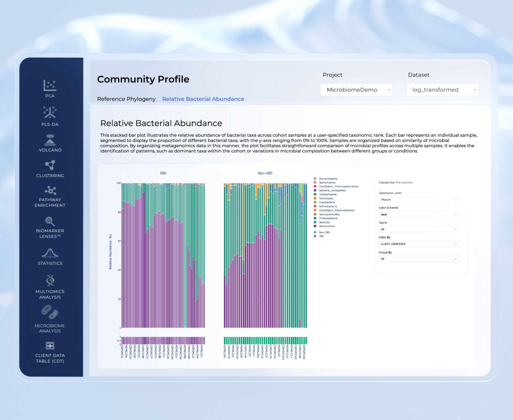The image size is (513, 420).
Task: Select the Relative Bacterial Abundance tab
Action: [x=203, y=99]
